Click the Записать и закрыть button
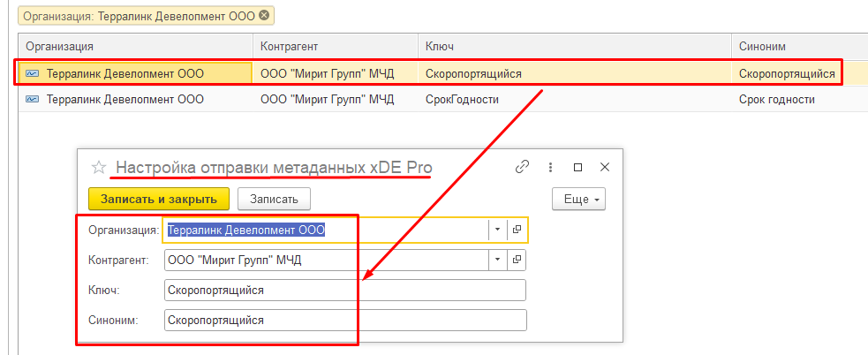The image size is (868, 355). pyautogui.click(x=159, y=199)
